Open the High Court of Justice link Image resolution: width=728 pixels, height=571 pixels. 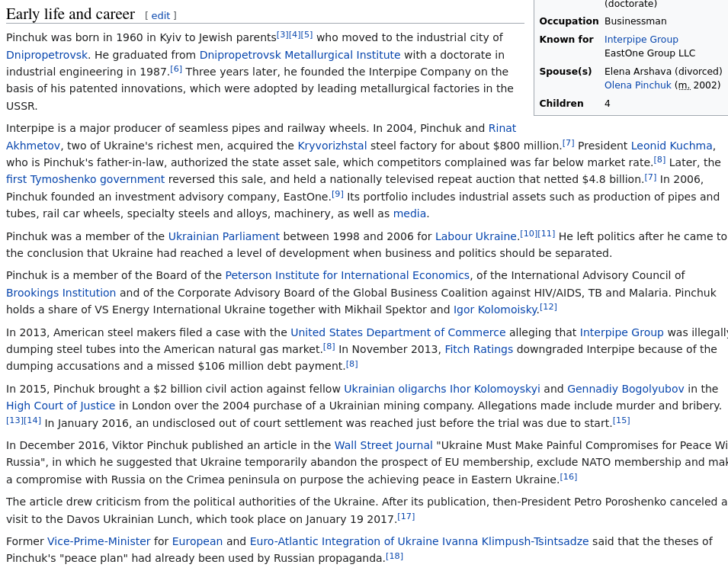click(60, 406)
